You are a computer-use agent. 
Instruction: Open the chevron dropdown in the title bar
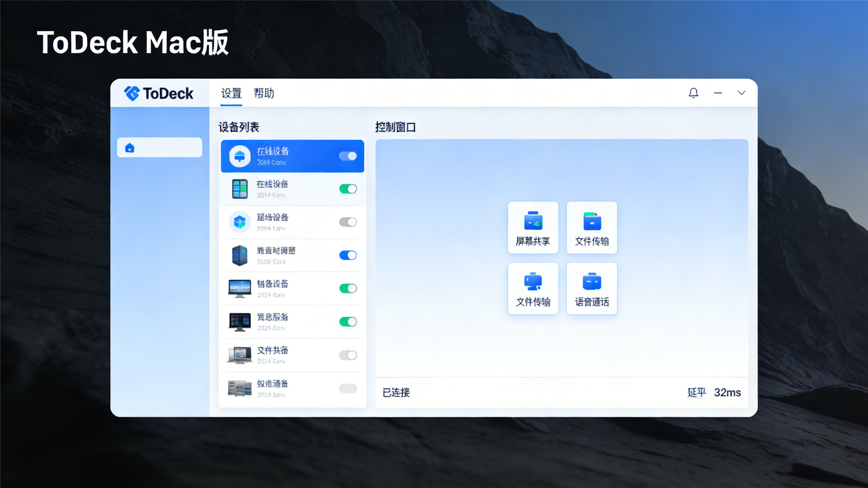tap(741, 93)
